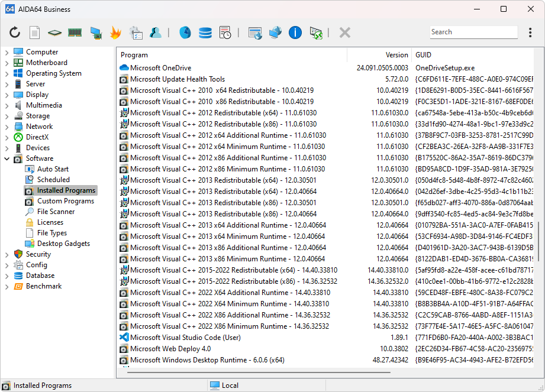Select the Desktop Gadgets tree item

63,244
